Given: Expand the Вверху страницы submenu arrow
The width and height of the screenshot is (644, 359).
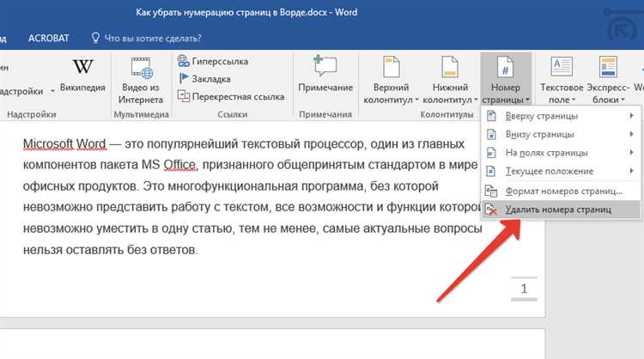Looking at the screenshot, I should click(x=631, y=116).
